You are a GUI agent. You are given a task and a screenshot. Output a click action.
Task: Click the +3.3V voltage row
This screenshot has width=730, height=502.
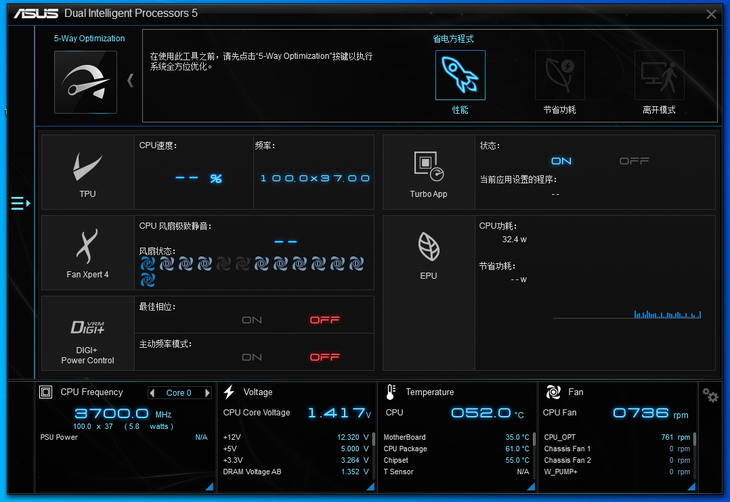[x=296, y=460]
